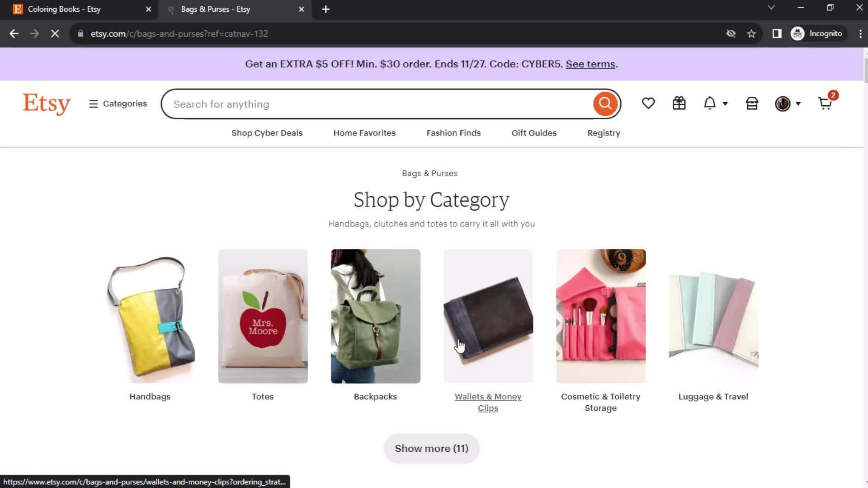Click the Wallets & Money Clips thumbnail
This screenshot has width=868, height=488.
click(x=488, y=316)
